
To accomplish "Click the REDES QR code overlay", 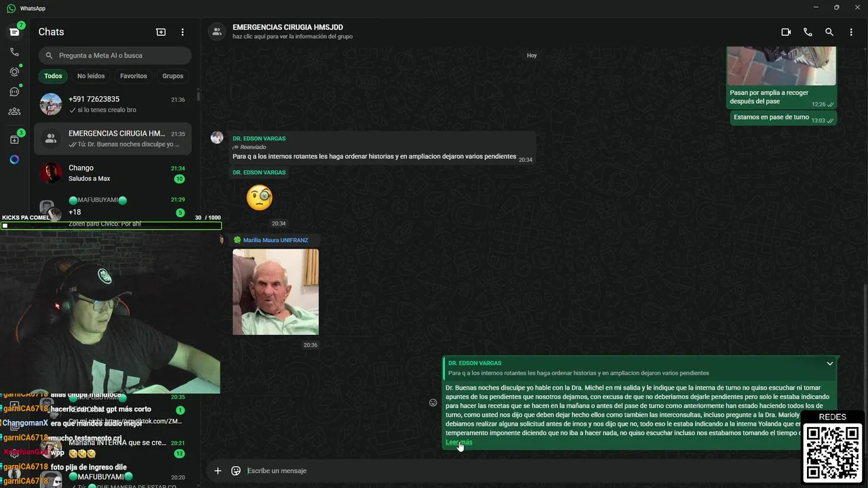I will [833, 452].
